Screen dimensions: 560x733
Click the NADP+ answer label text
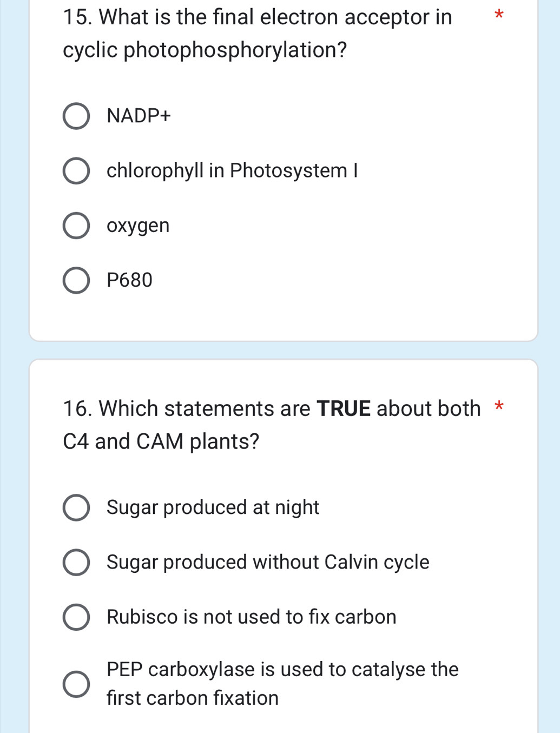139,116
